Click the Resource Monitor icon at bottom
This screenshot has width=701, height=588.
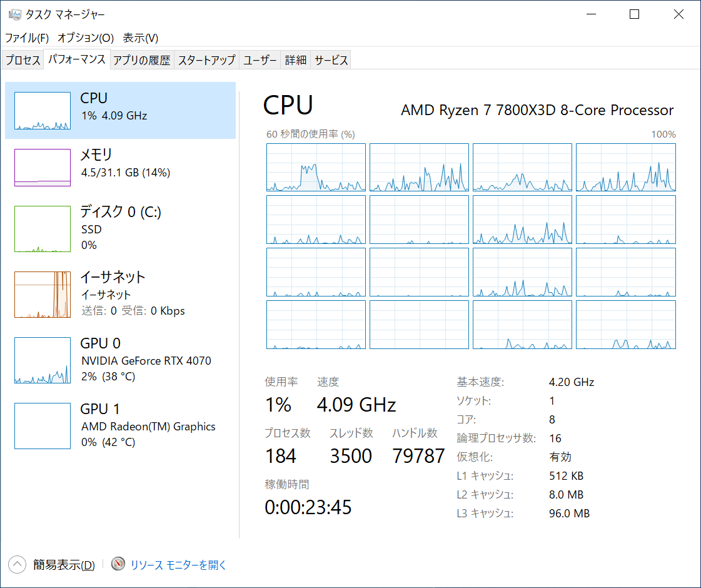pos(118,564)
